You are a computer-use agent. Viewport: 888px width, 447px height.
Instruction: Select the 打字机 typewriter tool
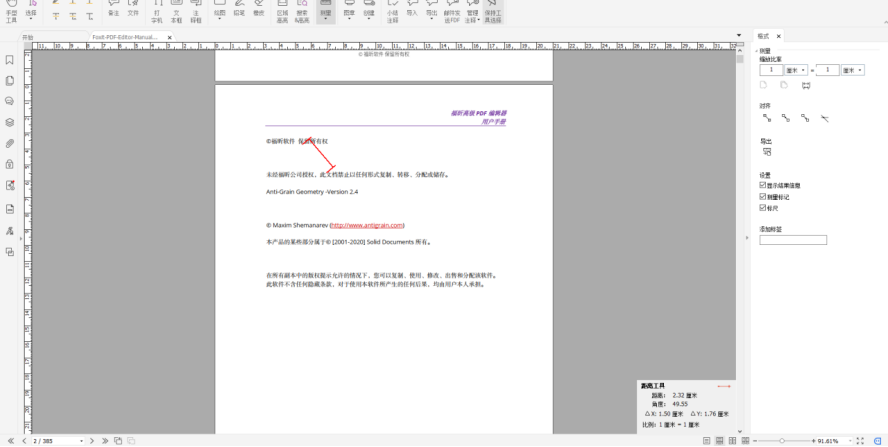point(157,11)
